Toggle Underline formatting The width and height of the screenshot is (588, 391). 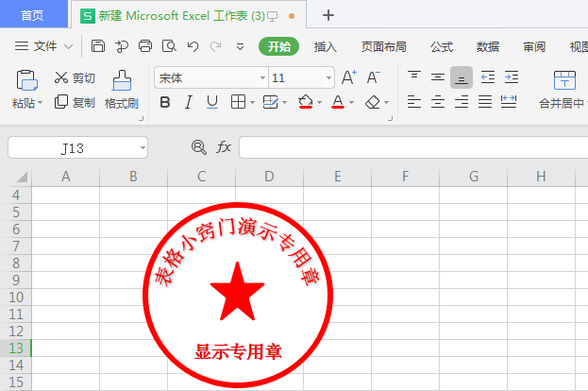211,102
